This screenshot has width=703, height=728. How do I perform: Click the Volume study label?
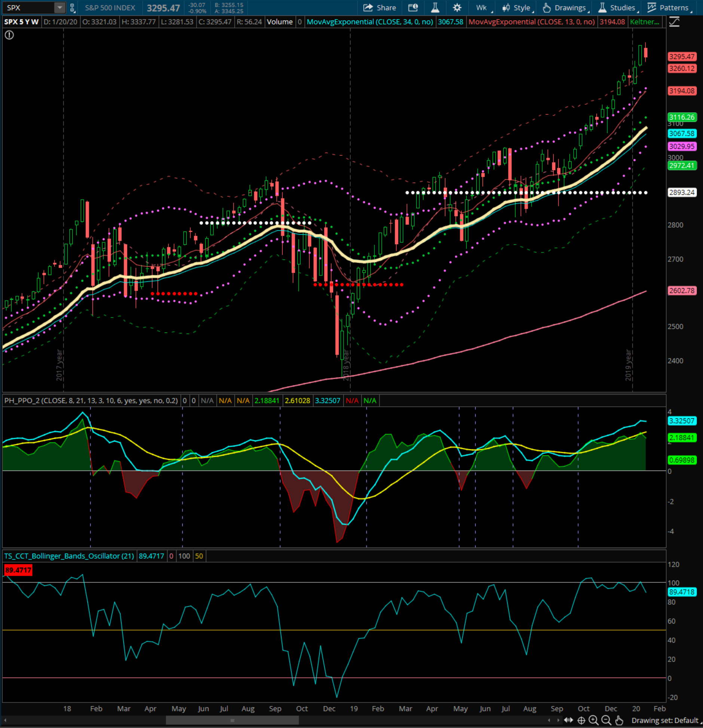click(x=279, y=22)
